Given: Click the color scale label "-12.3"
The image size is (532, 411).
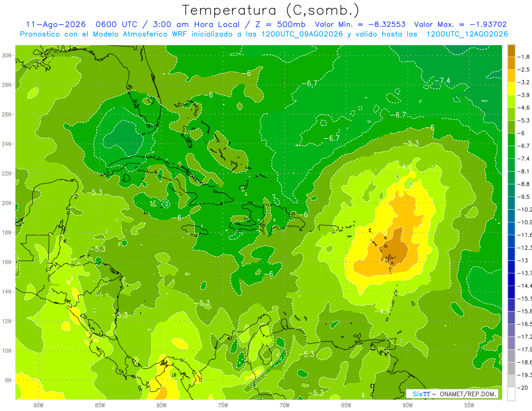Looking at the screenshot, I should point(525,248).
